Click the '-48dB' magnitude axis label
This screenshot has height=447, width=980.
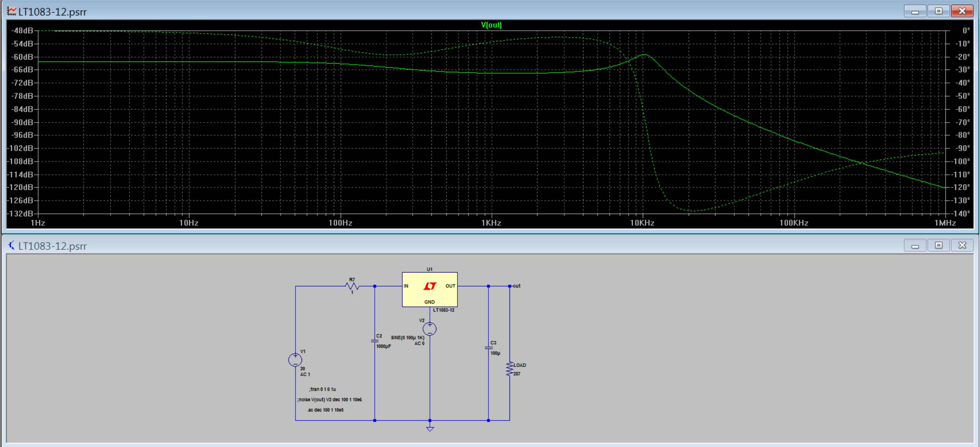coord(22,30)
